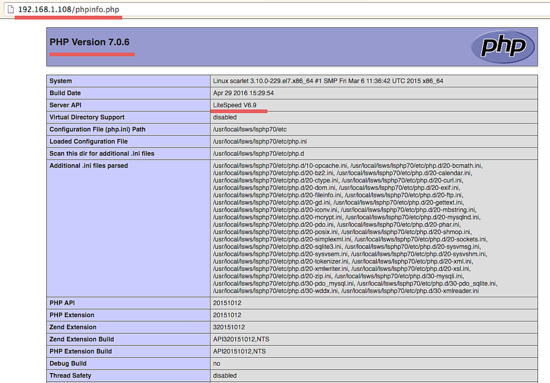550x383 pixels.
Task: Click the Debug Build value no
Action: [216, 363]
